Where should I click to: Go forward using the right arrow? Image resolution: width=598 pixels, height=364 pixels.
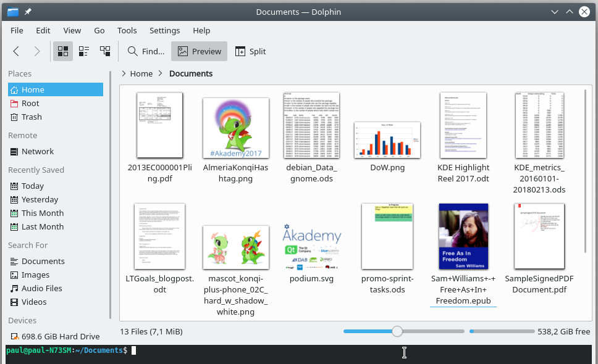point(37,51)
